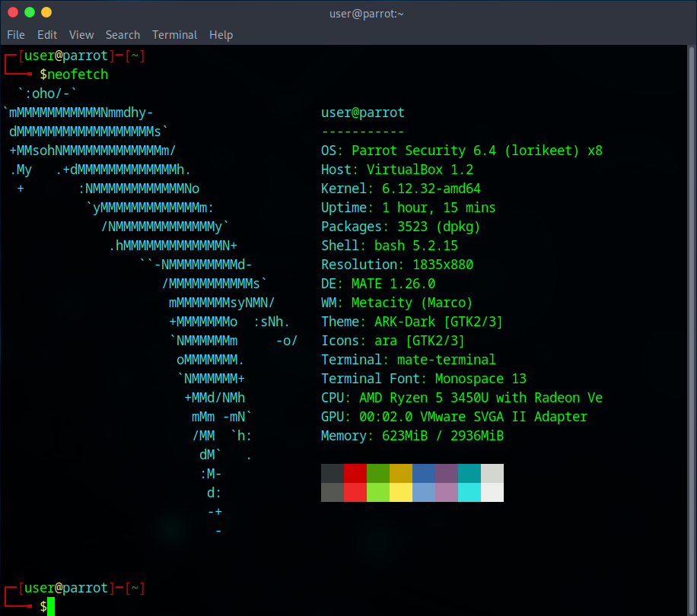
Task: Click the Memory usage line in output
Action: (412, 436)
